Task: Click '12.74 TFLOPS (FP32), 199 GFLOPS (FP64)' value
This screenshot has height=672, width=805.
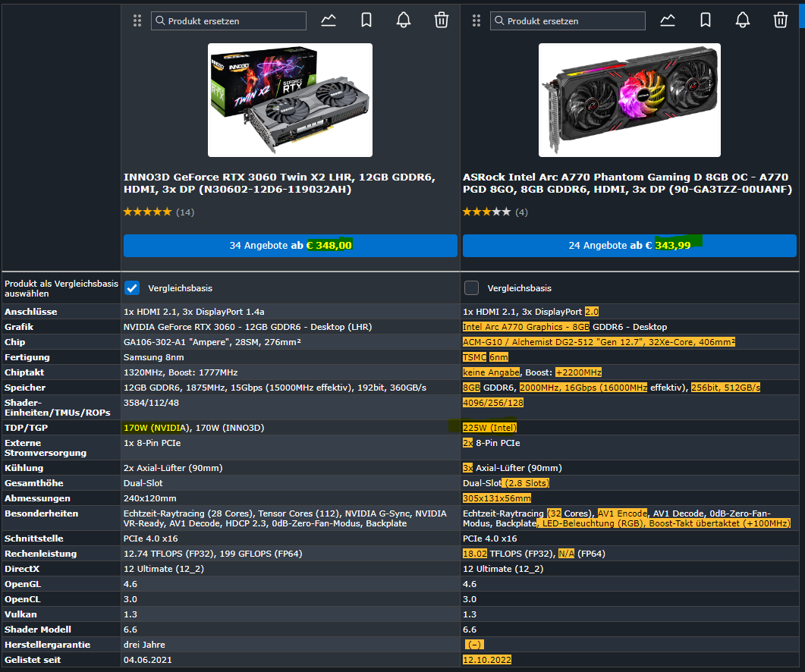Action: 212,554
